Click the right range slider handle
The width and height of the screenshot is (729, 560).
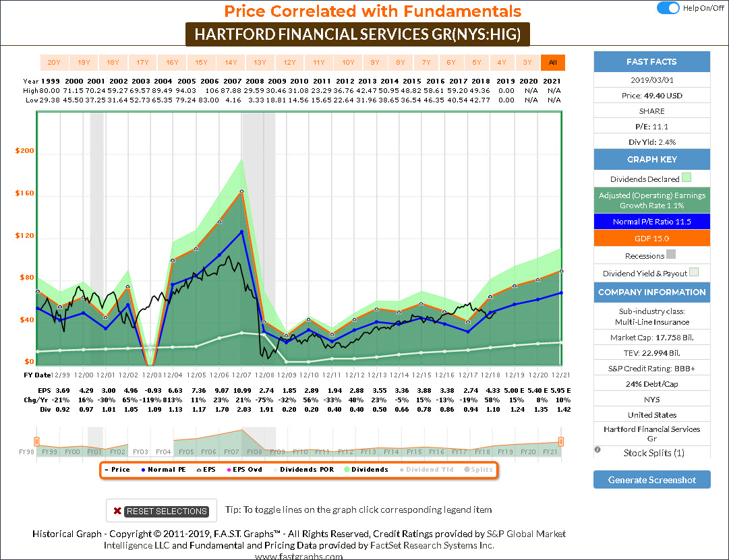(x=560, y=441)
